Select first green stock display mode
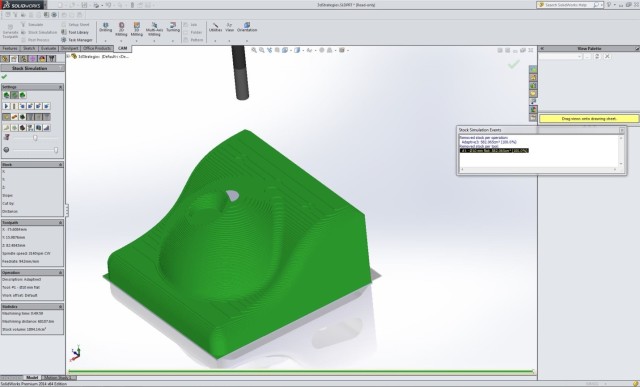Image resolution: width=640 pixels, height=387 pixels. pos(6,95)
